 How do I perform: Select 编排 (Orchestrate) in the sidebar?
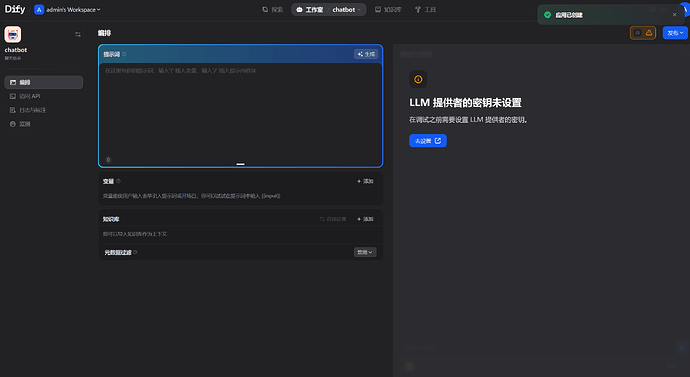tap(44, 82)
